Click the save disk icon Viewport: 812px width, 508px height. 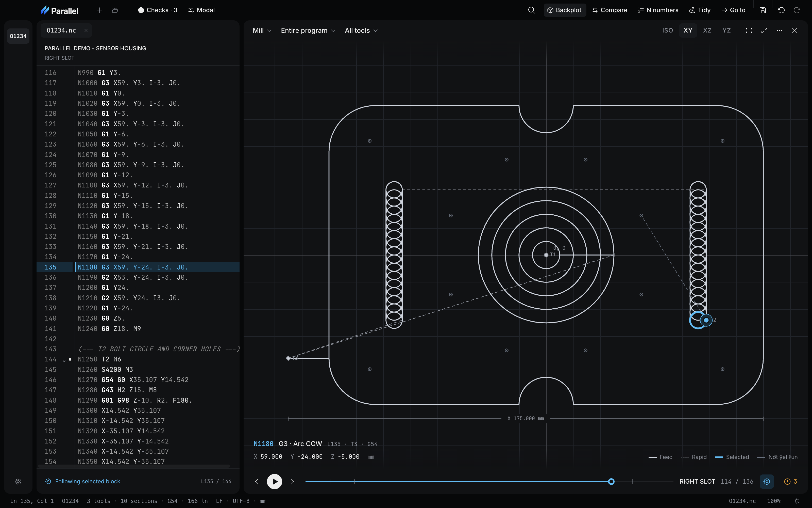(763, 10)
